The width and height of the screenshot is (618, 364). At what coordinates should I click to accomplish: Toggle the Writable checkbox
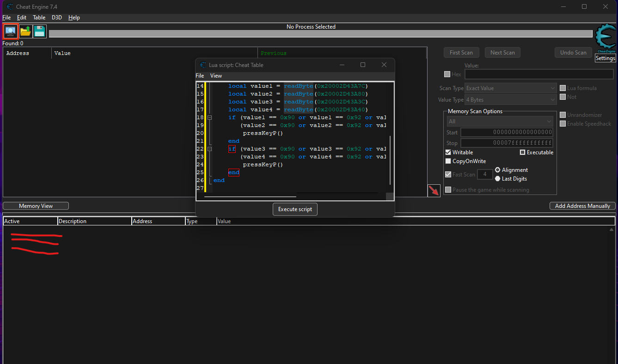(448, 152)
